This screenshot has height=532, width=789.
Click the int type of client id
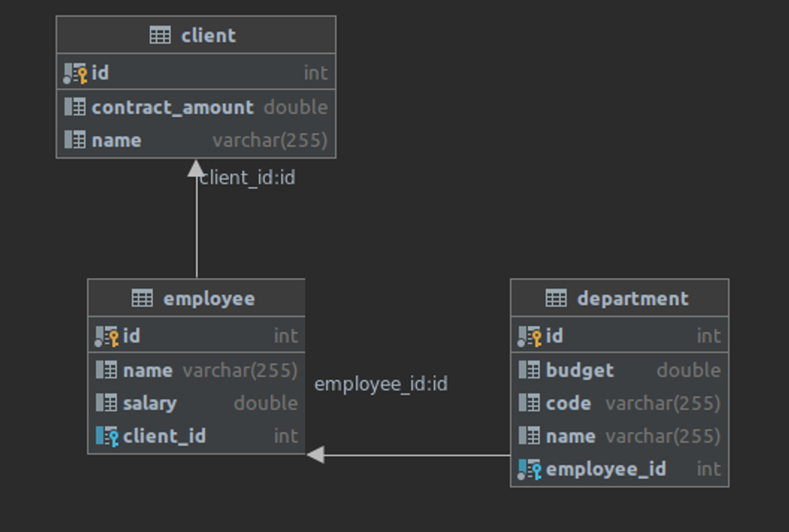click(x=316, y=73)
